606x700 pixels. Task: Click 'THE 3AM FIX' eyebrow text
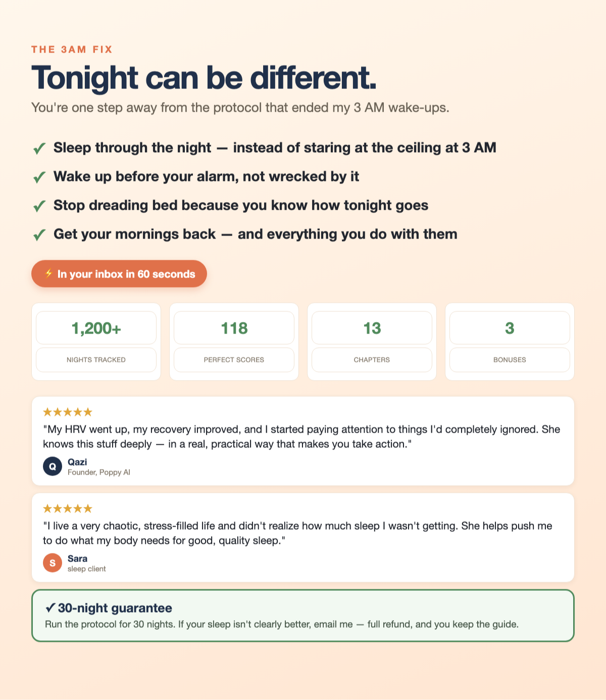point(72,50)
